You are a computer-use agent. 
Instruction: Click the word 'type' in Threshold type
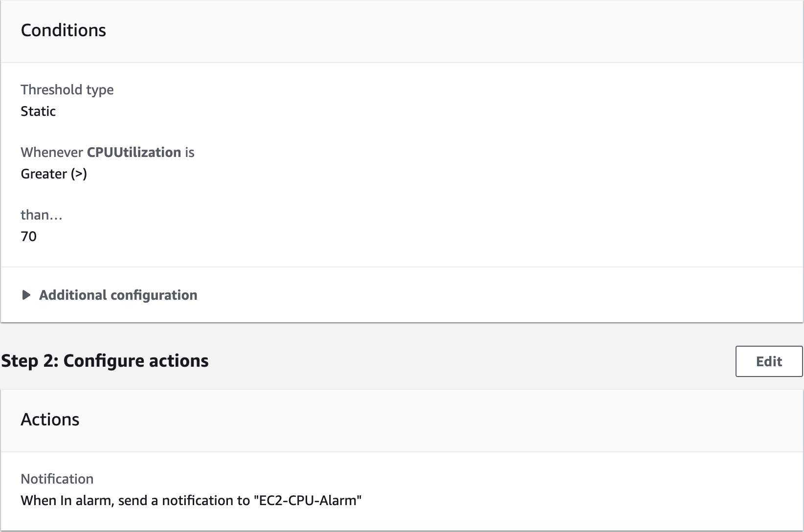tap(100, 89)
